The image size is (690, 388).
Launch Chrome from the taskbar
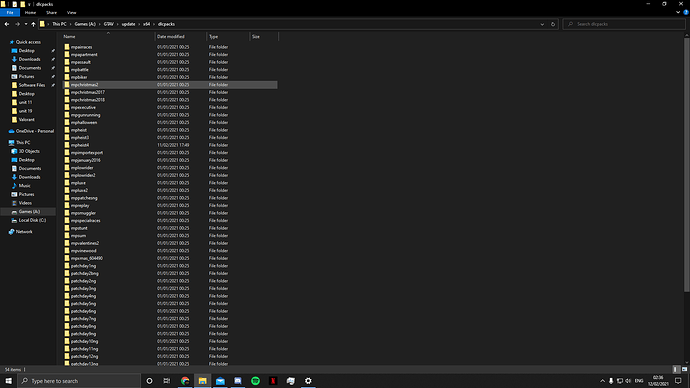point(185,381)
